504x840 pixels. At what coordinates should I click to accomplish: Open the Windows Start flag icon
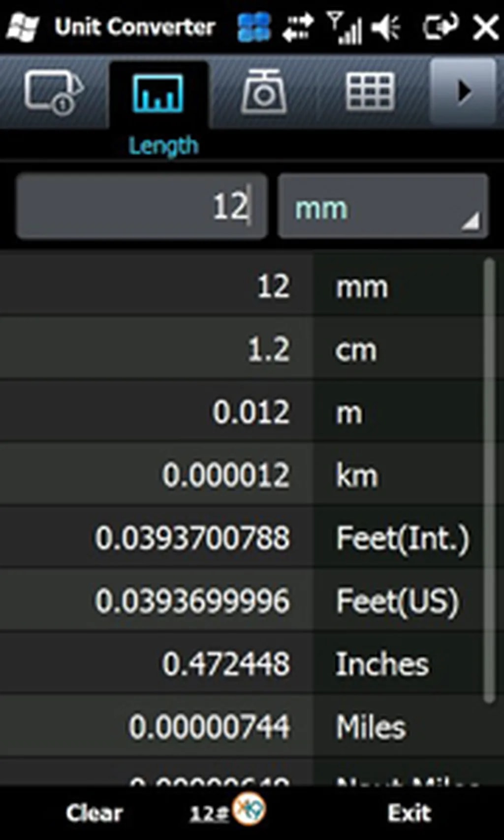pyautogui.click(x=23, y=27)
